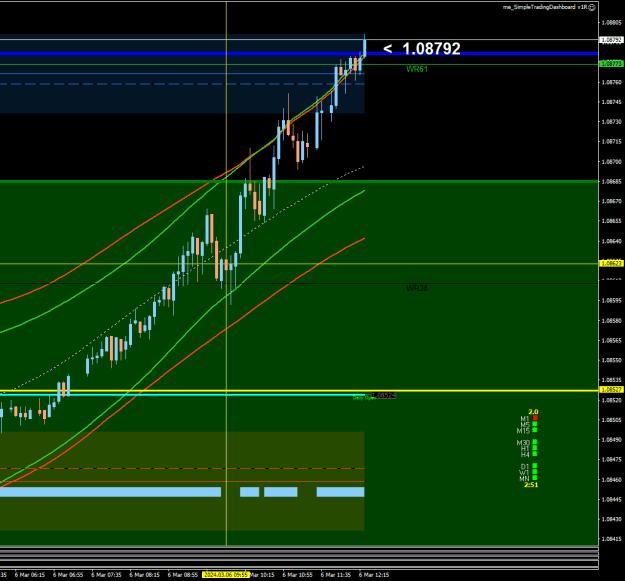Select the dashed blue horizontal line

click(x=182, y=84)
